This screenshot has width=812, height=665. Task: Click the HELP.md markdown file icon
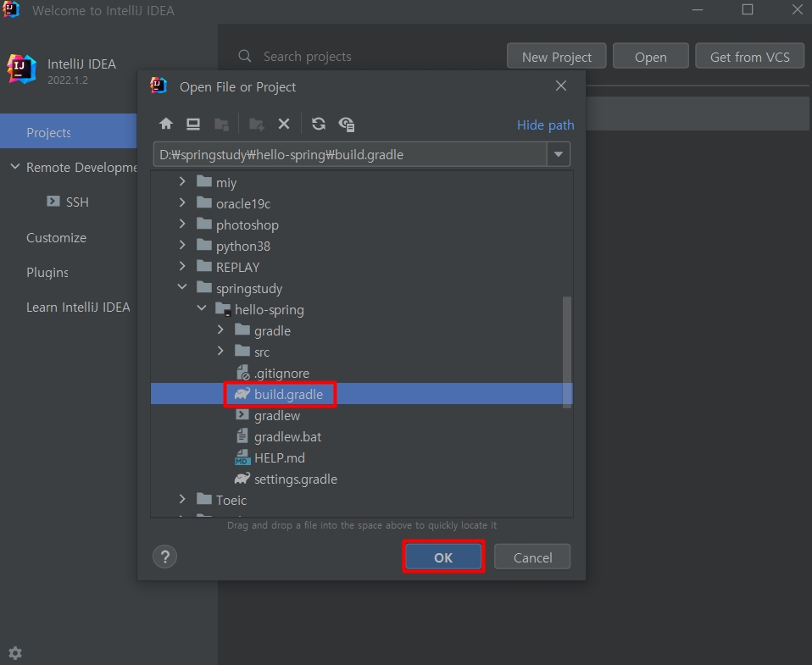pos(242,458)
